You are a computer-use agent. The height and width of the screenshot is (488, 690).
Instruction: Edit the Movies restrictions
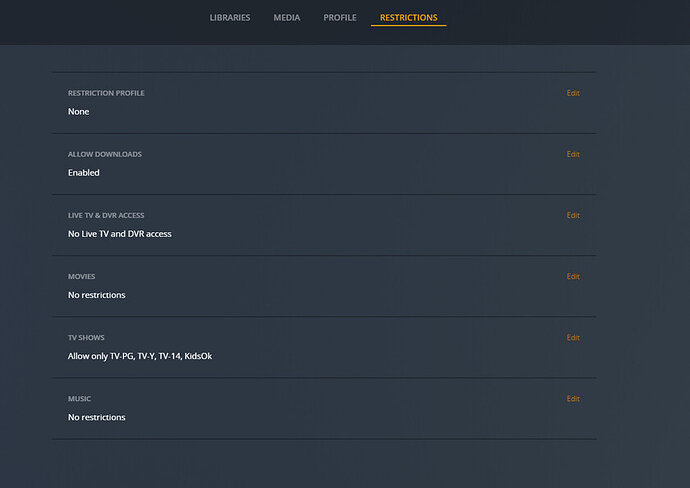click(573, 276)
